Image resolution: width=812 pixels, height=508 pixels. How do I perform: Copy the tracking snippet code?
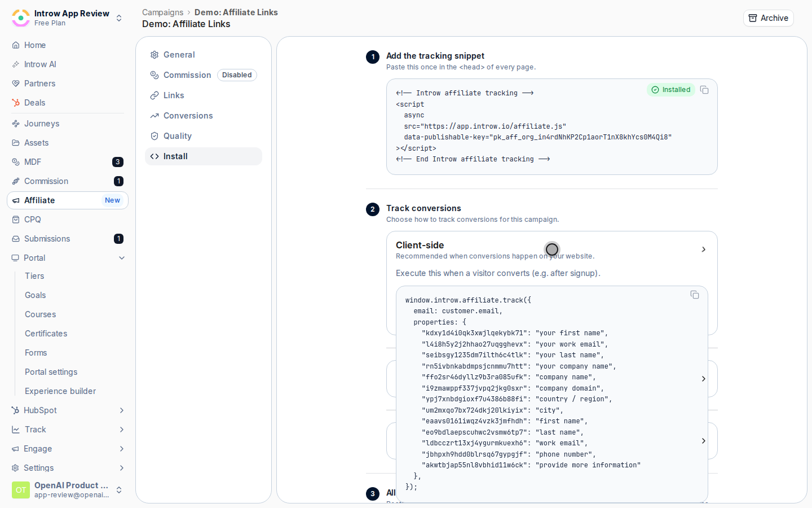coord(704,90)
